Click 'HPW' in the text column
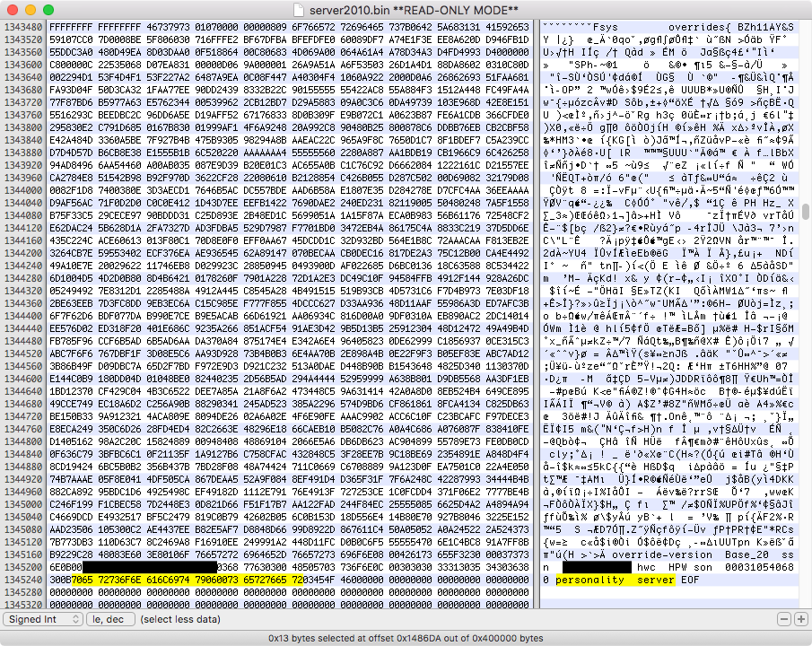This screenshot has height=646, width=812. [x=677, y=567]
